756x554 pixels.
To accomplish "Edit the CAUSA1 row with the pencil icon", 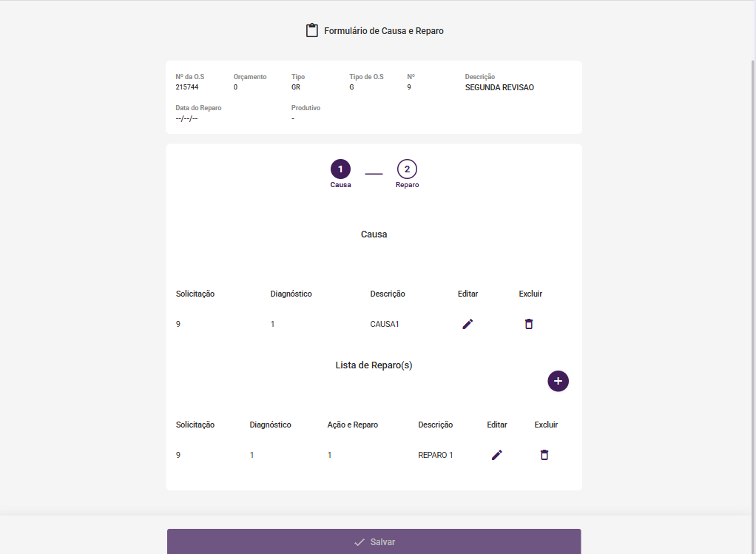I will [468, 324].
